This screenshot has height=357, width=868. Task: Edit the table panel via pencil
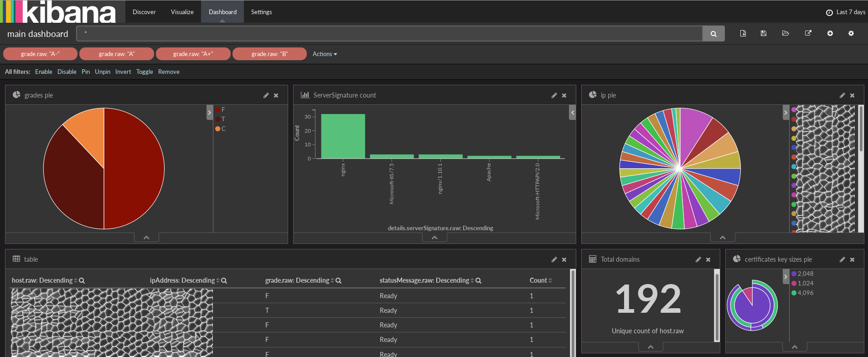(x=554, y=259)
